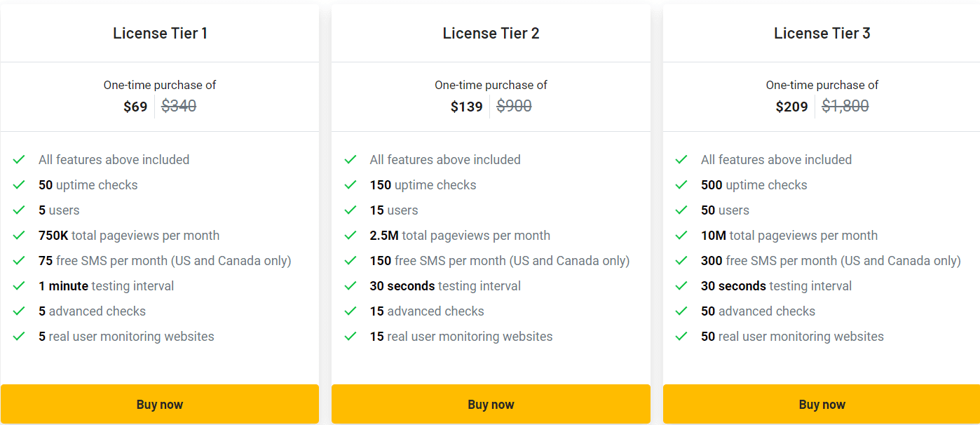The image size is (980, 425).
Task: Click the checkmark next to 50 uptime checks
Action: 19,184
